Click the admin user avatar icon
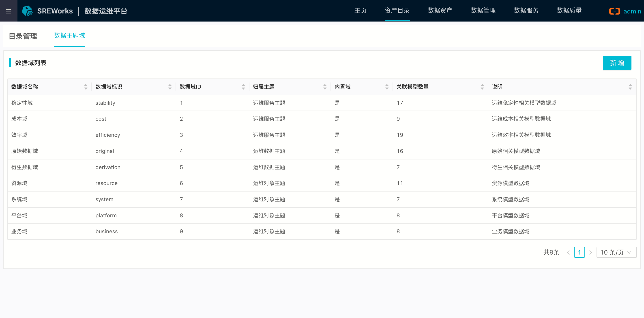 pos(614,11)
